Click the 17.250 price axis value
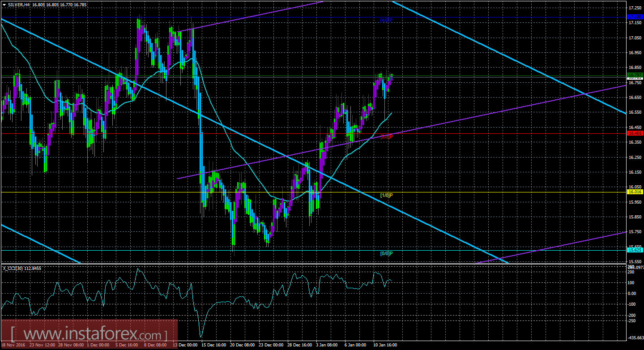This screenshot has width=644, height=350. (x=635, y=8)
